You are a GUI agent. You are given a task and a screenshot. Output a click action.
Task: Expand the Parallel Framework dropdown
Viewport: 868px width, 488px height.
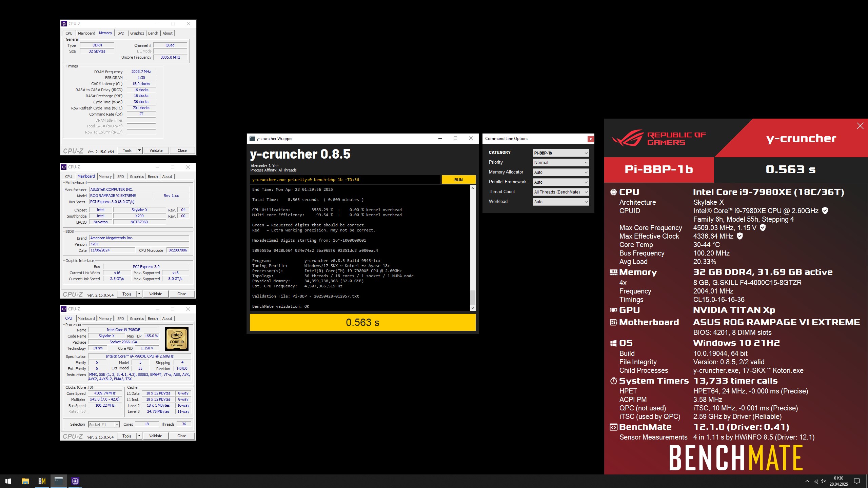[x=561, y=182]
